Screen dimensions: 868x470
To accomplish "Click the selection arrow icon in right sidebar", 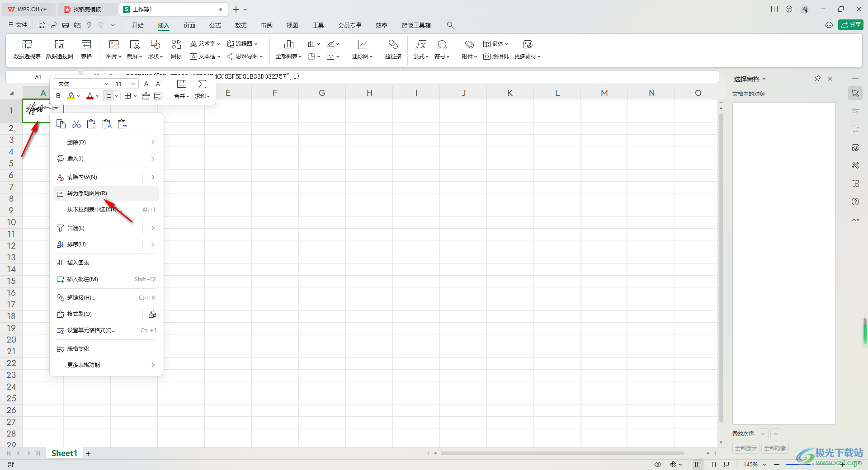I will pos(855,93).
